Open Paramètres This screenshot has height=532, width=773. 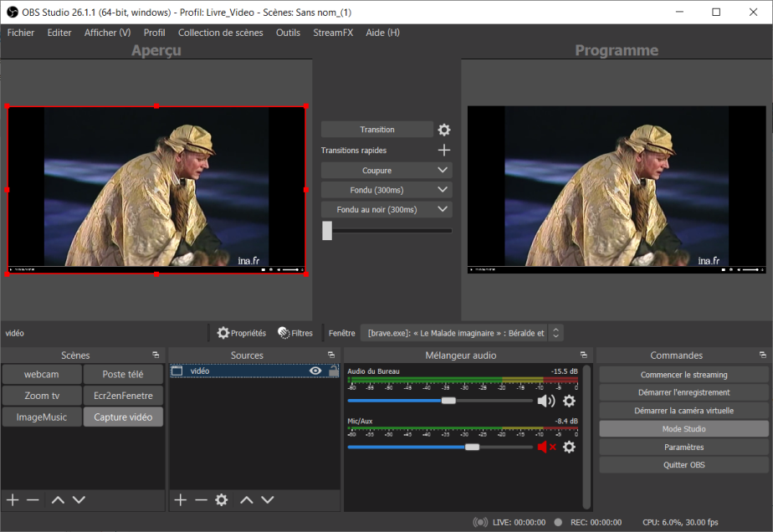click(x=683, y=448)
